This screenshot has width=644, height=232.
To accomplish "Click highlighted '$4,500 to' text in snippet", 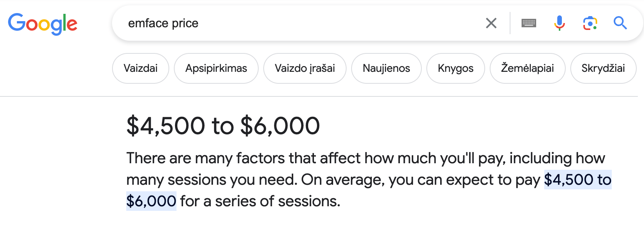I will click(x=577, y=180).
